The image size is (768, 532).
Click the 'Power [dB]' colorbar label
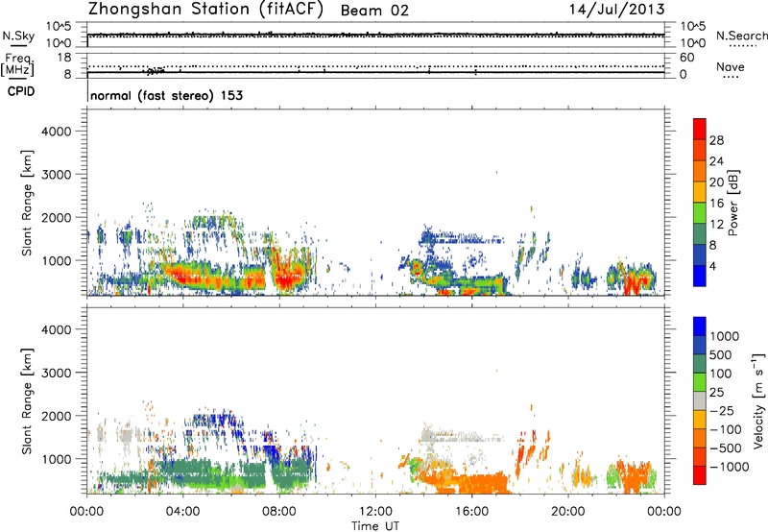(x=732, y=203)
